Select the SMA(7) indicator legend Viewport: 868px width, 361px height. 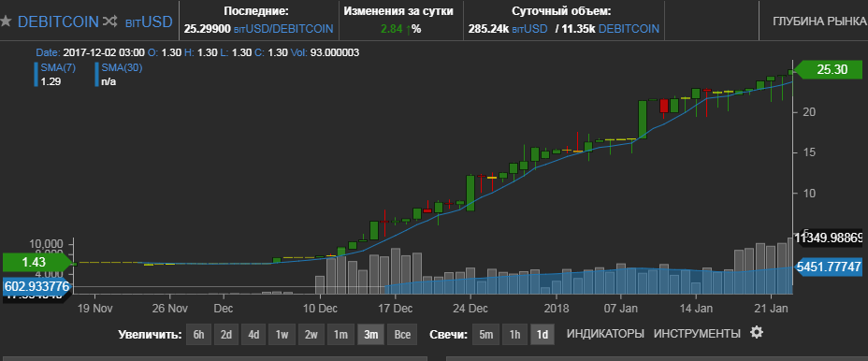55,74
